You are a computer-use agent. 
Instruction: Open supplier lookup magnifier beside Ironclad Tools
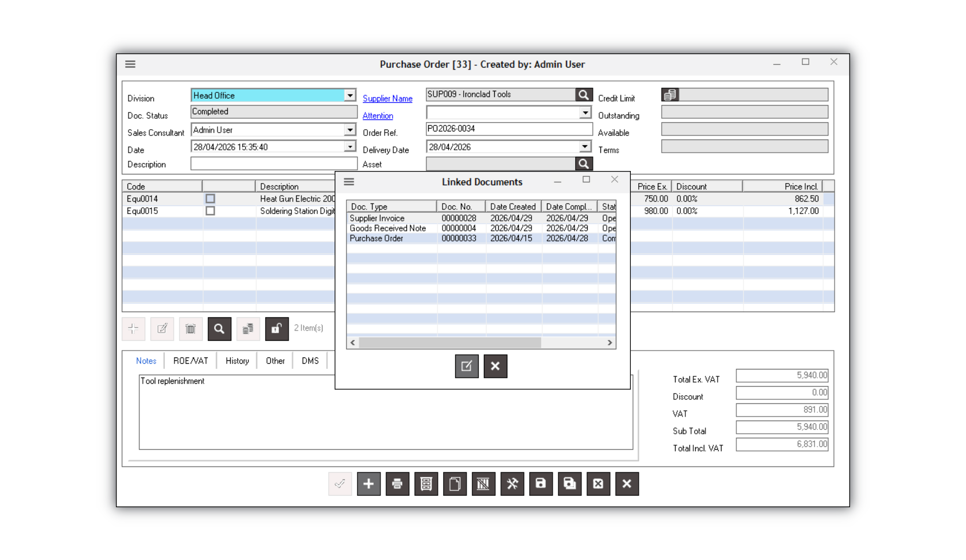584,95
